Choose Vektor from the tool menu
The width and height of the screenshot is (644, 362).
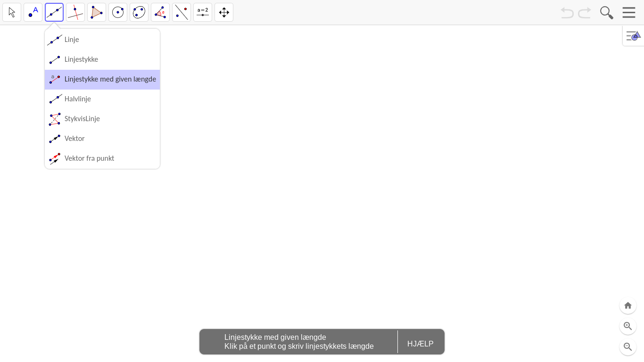(x=102, y=139)
